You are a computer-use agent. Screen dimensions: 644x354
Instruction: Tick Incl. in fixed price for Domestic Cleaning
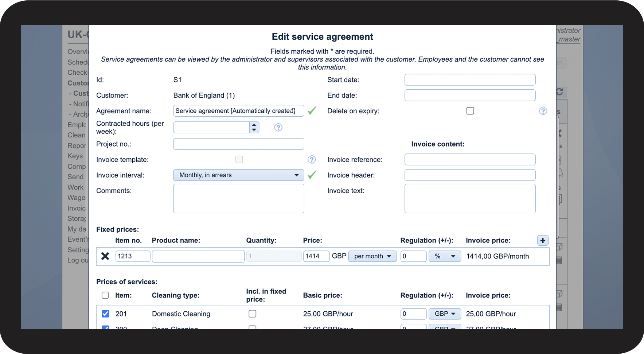tap(252, 314)
